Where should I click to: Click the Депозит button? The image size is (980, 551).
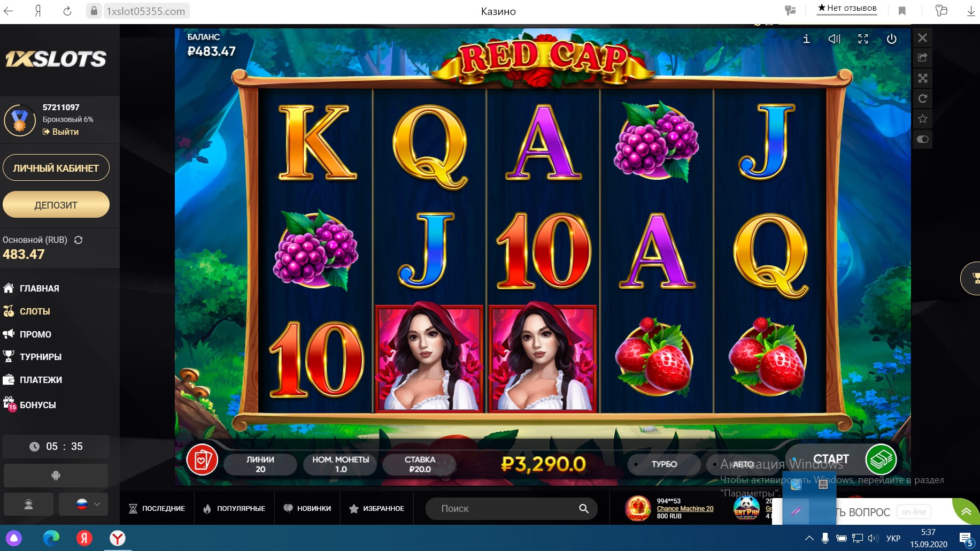(x=56, y=205)
